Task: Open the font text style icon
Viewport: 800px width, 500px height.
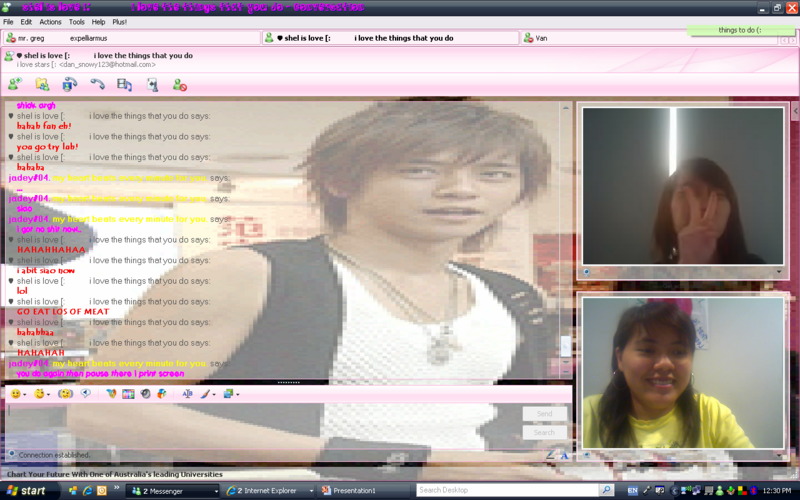Action: 187,394
